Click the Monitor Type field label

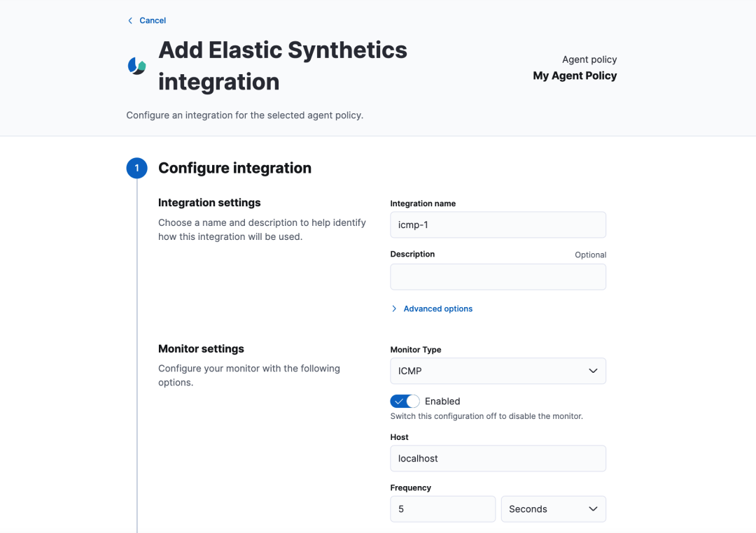[416, 350]
